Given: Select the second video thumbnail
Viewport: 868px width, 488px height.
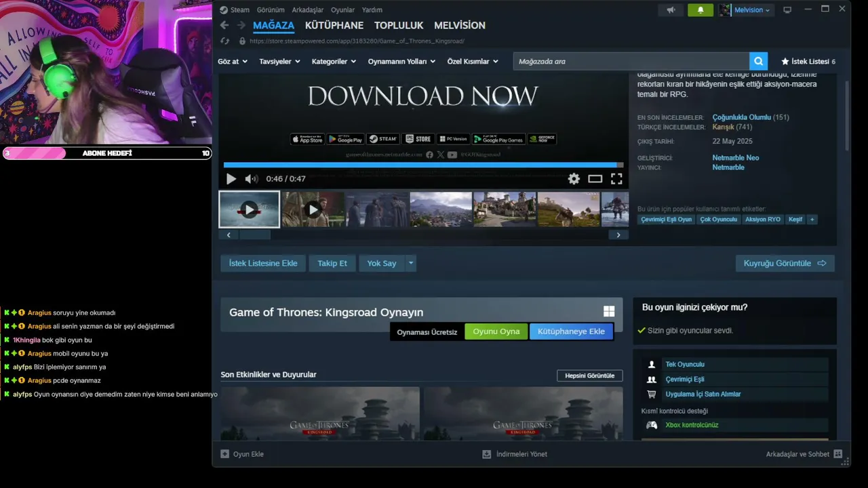Looking at the screenshot, I should 313,209.
